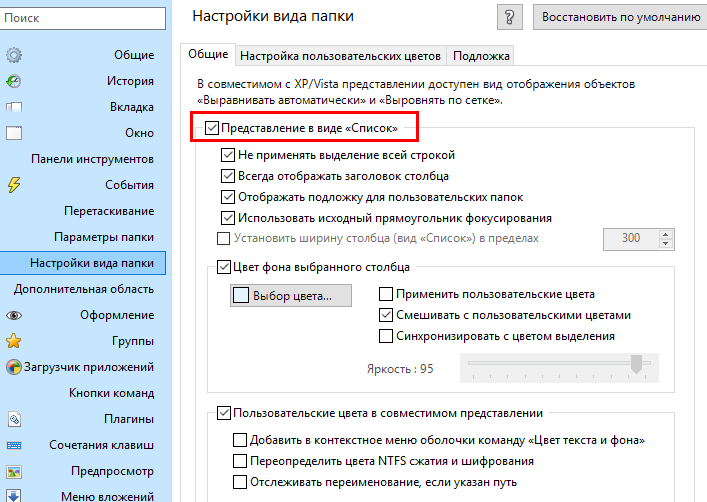Toggle Использовать исходный прямоугольник фокусирования
707x502 pixels.
pyautogui.click(x=228, y=218)
